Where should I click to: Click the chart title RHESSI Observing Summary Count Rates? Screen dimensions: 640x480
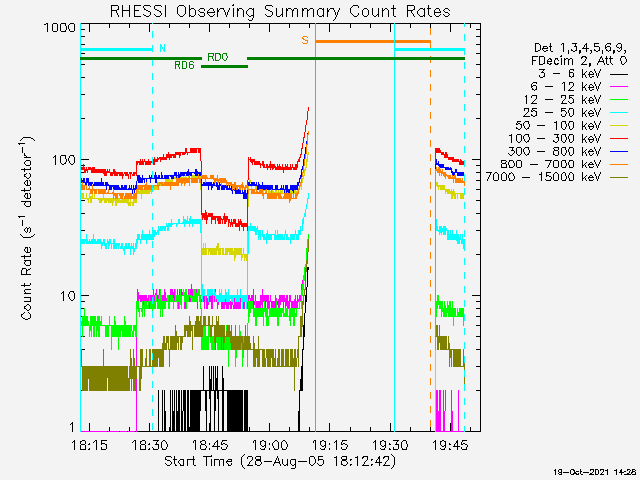tap(280, 11)
